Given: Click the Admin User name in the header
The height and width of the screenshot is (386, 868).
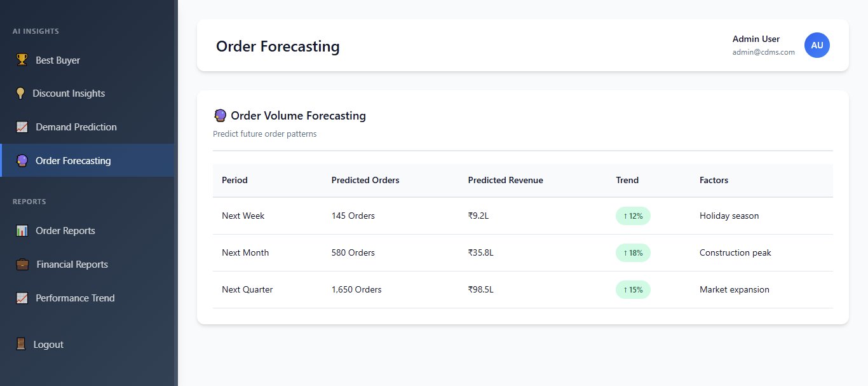Looking at the screenshot, I should [756, 39].
